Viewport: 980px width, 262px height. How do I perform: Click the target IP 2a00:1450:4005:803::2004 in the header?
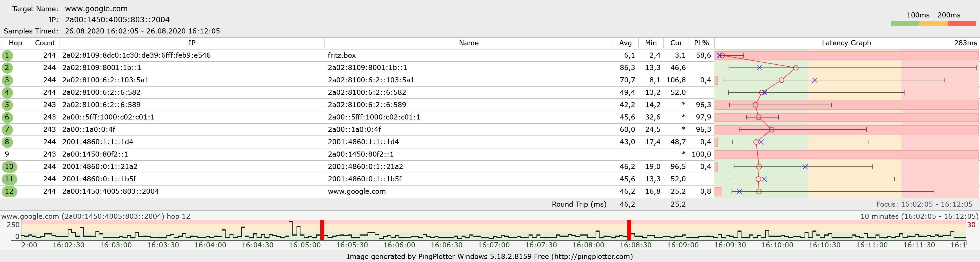click(117, 20)
